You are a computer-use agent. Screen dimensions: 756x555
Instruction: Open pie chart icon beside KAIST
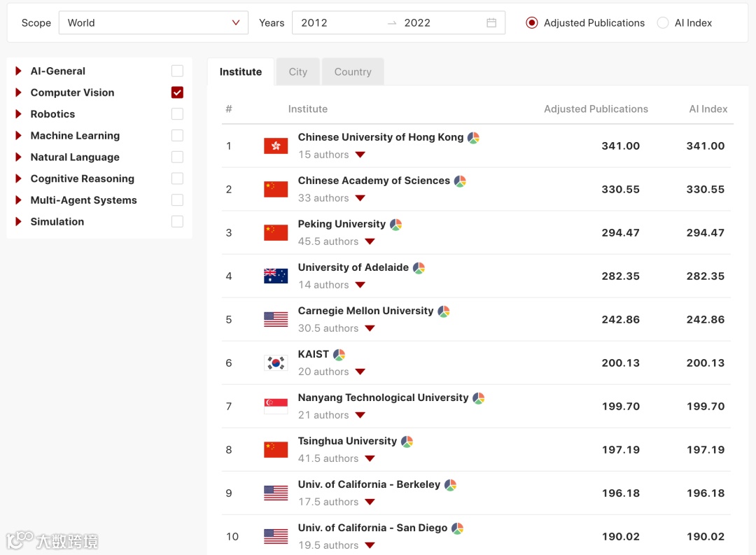point(339,355)
